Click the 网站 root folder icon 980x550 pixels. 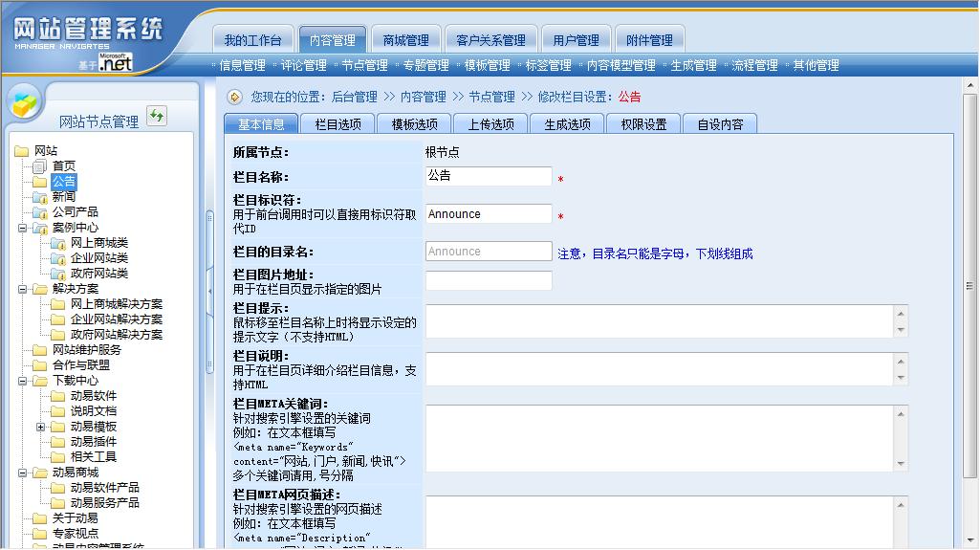[x=21, y=151]
